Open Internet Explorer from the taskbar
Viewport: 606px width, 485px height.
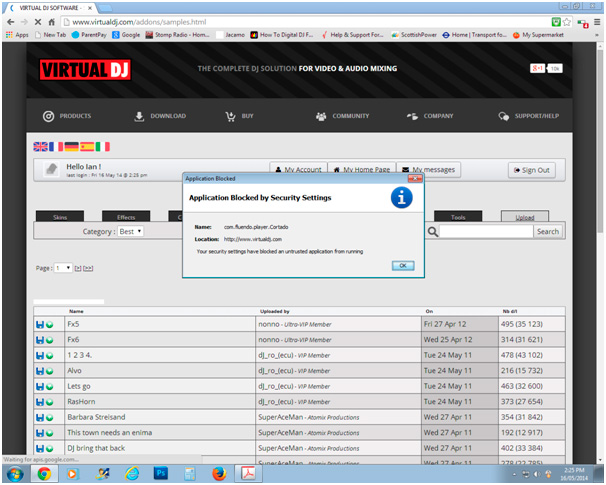point(132,473)
